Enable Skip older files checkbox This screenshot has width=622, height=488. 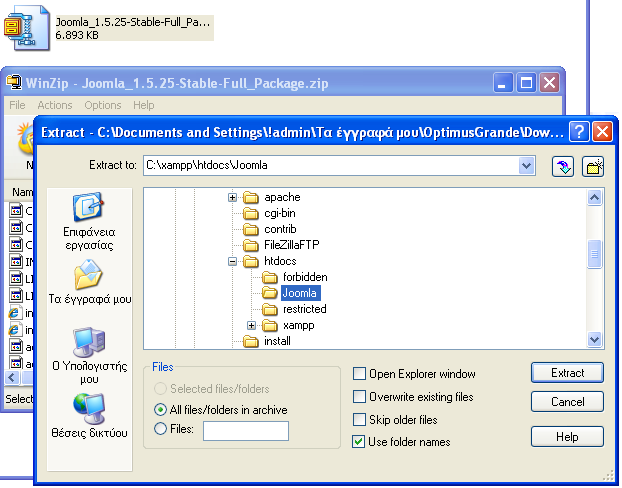(x=359, y=420)
